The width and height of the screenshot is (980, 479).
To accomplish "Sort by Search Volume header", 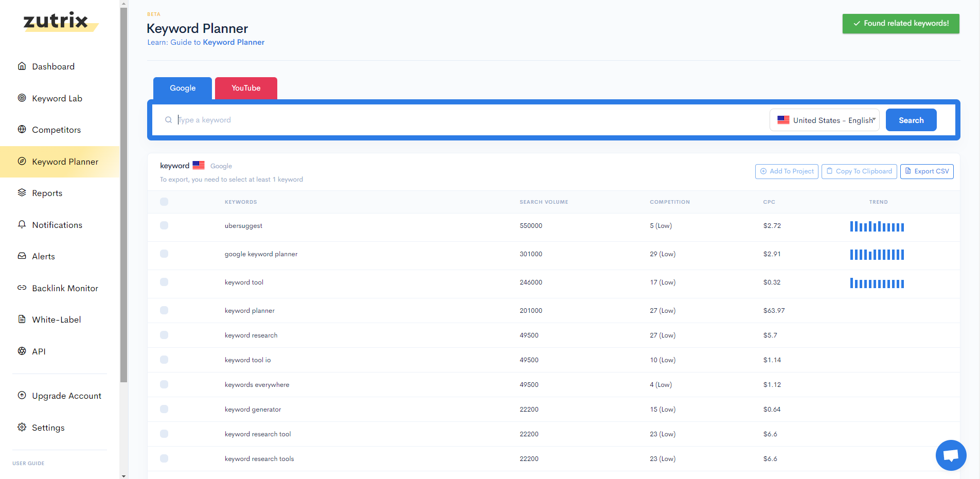I will click(x=544, y=202).
